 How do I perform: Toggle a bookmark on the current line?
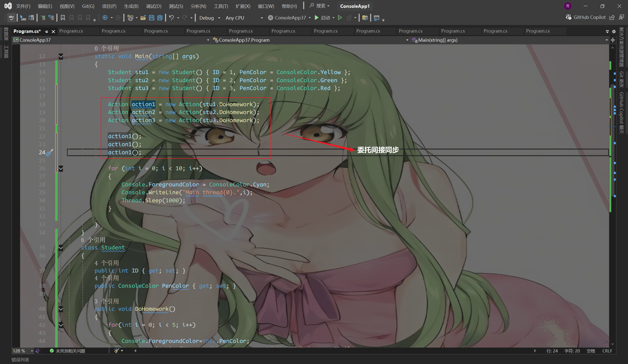(x=63, y=18)
